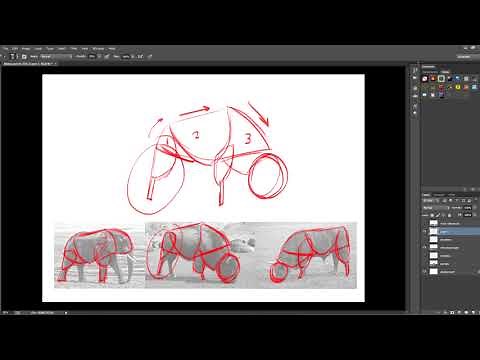480x360 pixels.
Task: Toggle lock all padlock icon
Action: pyautogui.click(x=449, y=215)
